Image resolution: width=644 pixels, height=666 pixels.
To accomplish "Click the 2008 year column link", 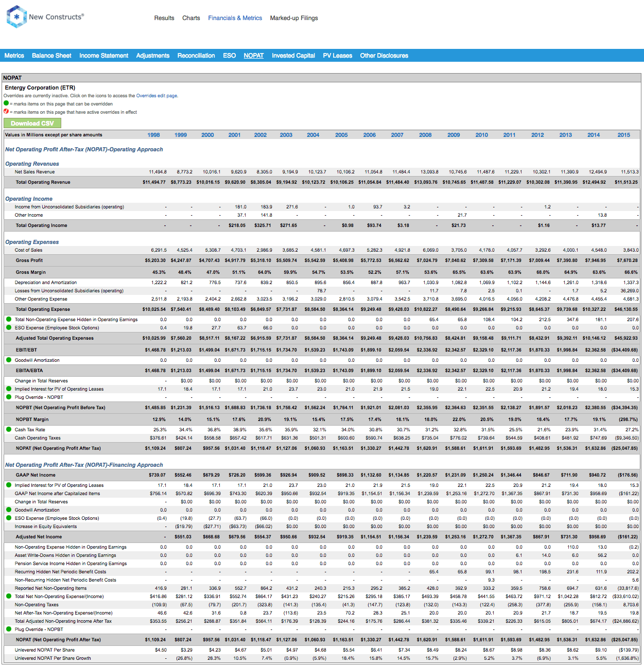I will (425, 135).
